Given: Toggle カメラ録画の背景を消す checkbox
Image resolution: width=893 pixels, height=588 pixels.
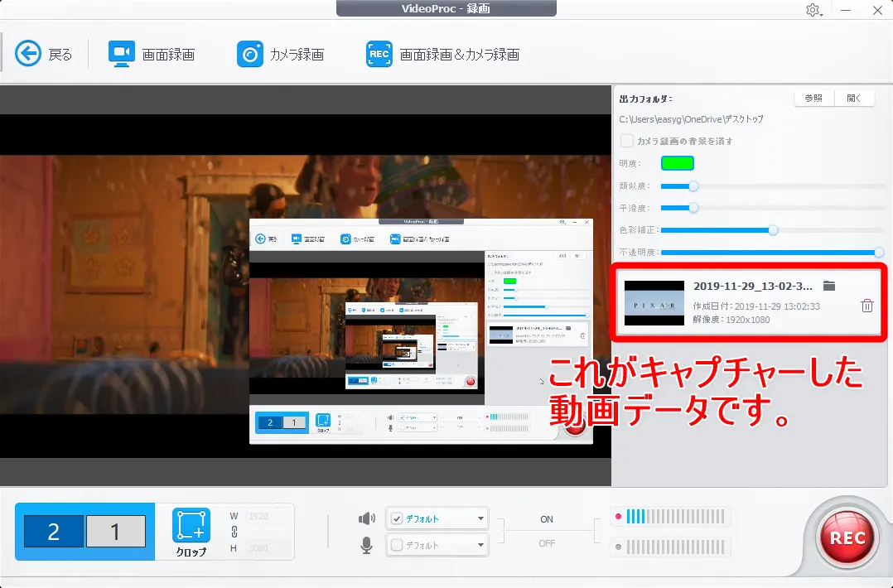Looking at the screenshot, I should 626,141.
